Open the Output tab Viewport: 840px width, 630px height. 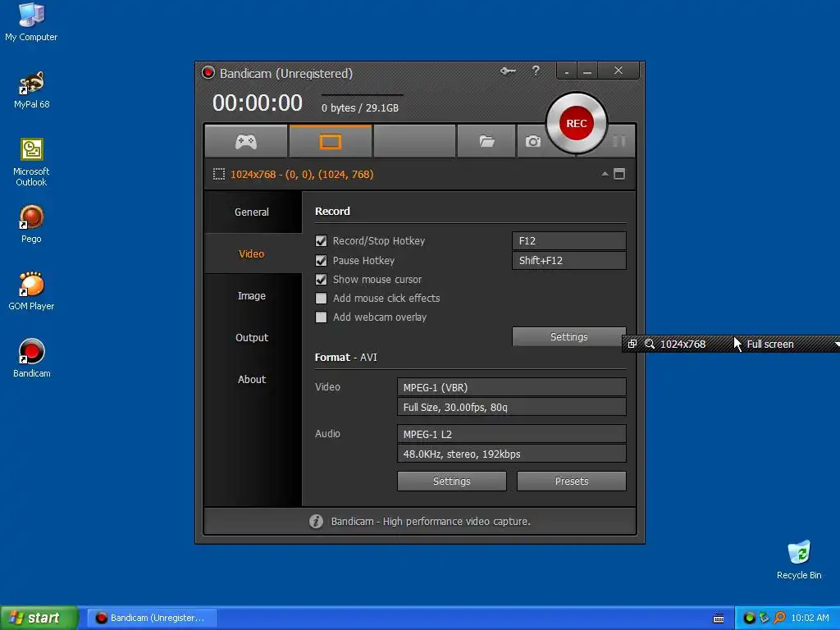pyautogui.click(x=252, y=337)
